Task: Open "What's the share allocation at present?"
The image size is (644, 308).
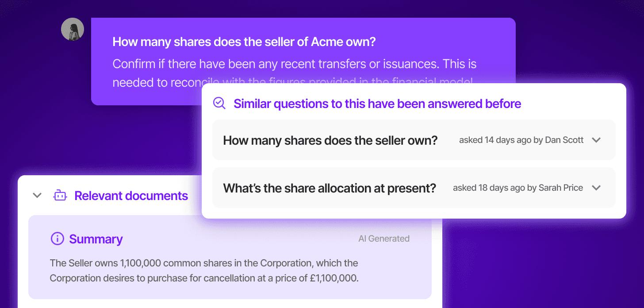Action: click(330, 188)
